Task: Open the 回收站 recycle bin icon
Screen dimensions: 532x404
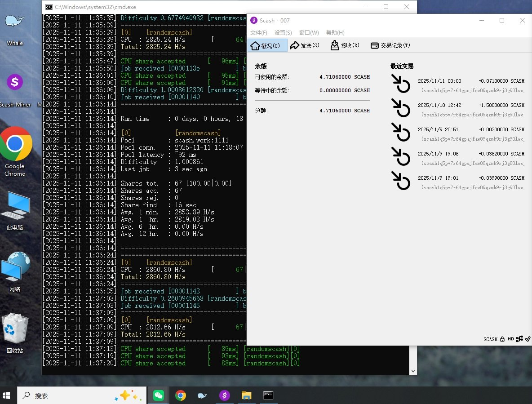Action: coord(15,333)
